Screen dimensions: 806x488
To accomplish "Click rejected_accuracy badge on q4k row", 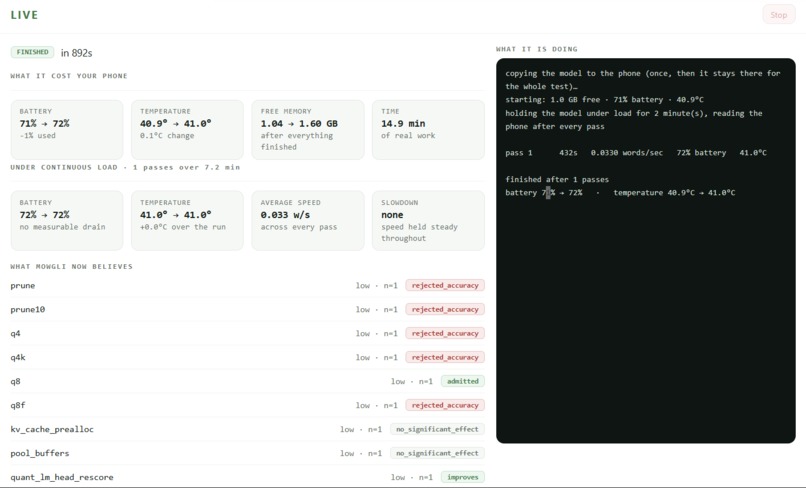I will pyautogui.click(x=445, y=357).
